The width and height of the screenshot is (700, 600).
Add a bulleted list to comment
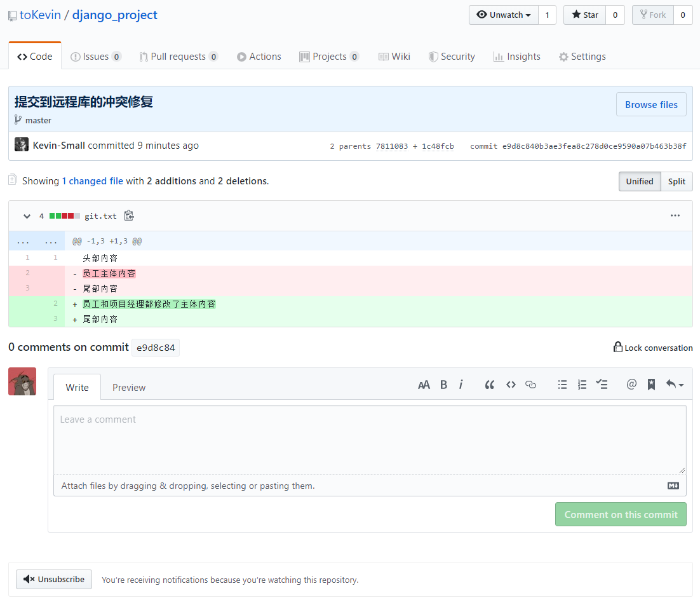[562, 385]
